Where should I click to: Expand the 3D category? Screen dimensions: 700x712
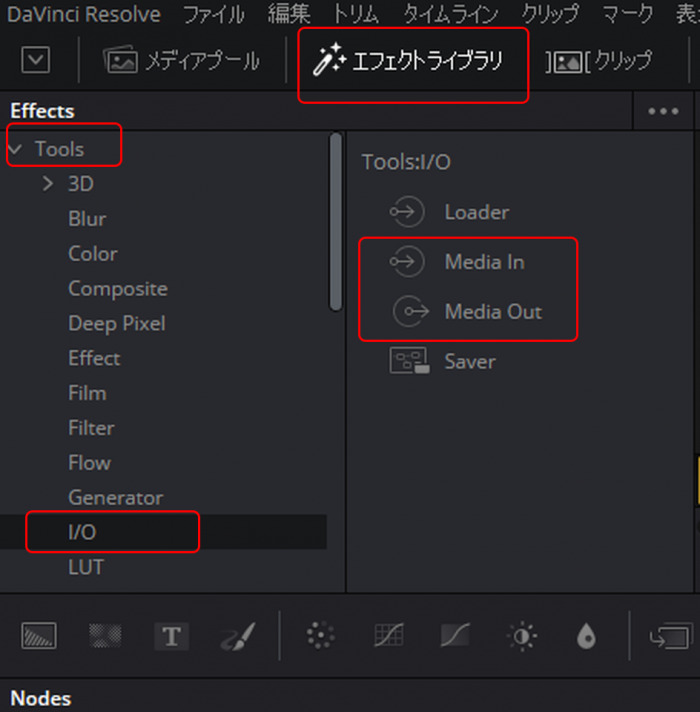[x=48, y=183]
